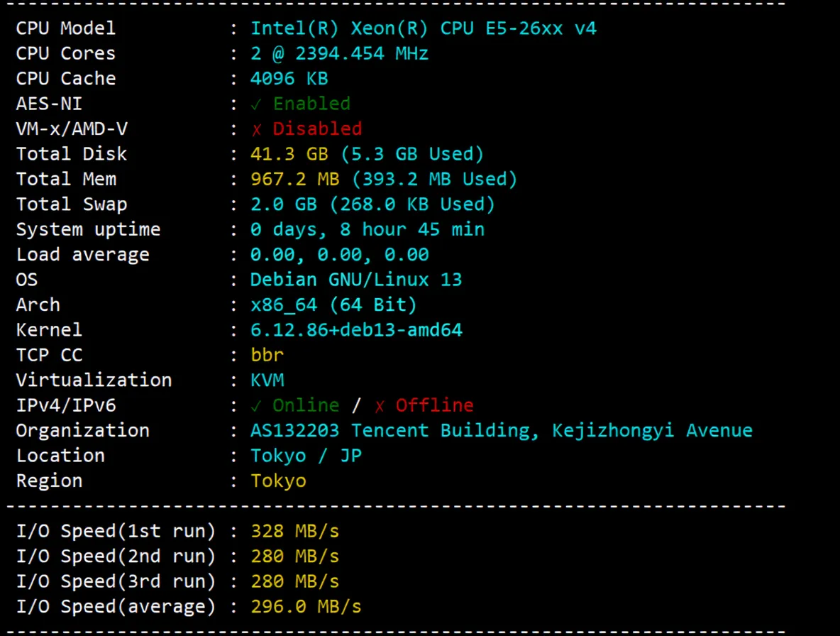This screenshot has height=636, width=840.
Task: Select the '2 @ 2394.454 MHz' value
Action: point(339,53)
